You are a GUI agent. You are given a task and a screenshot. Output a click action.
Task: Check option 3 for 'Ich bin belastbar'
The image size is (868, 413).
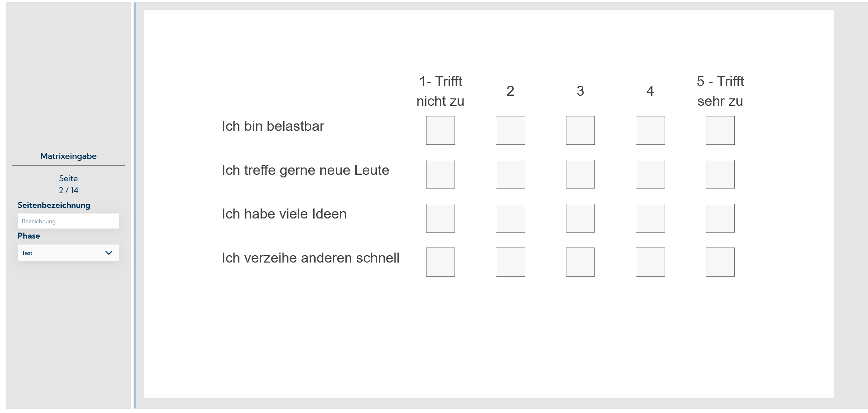580,130
